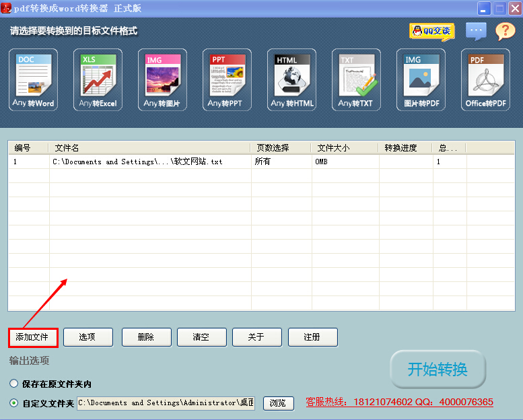Enable the 保存在原文件夹内 radio option
Viewport: 523px width, 420px height.
click(x=14, y=384)
